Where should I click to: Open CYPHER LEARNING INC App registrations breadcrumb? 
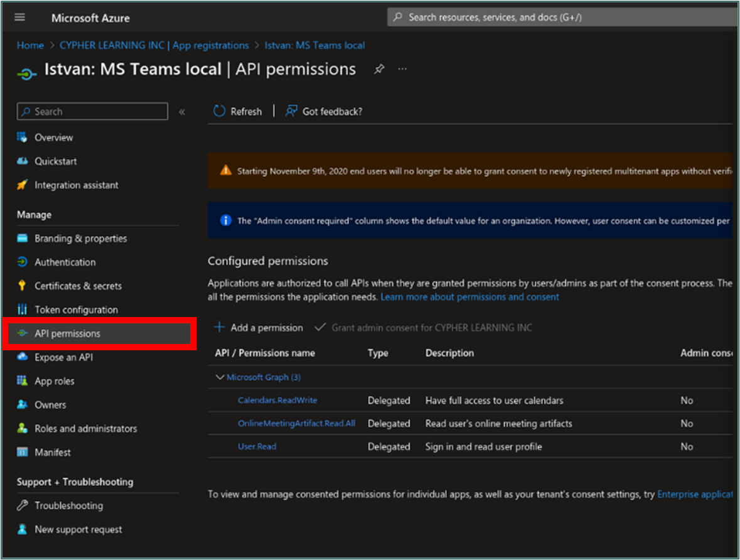(154, 45)
